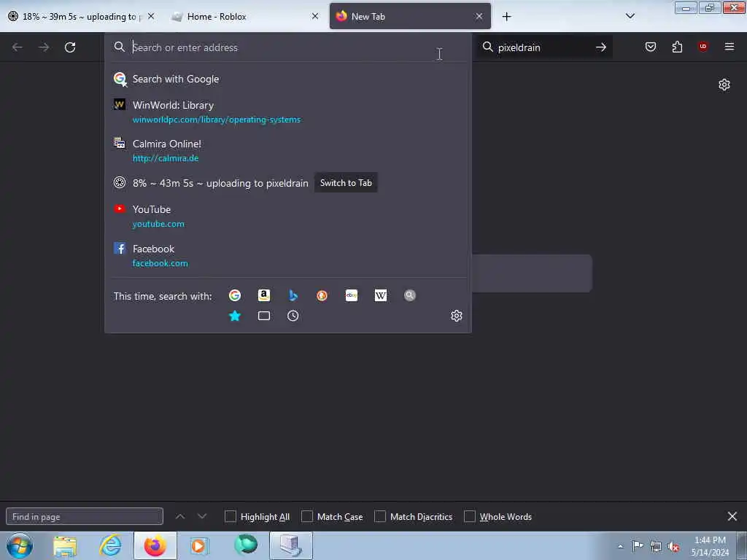
Task: Go forward one page
Action: coord(44,47)
